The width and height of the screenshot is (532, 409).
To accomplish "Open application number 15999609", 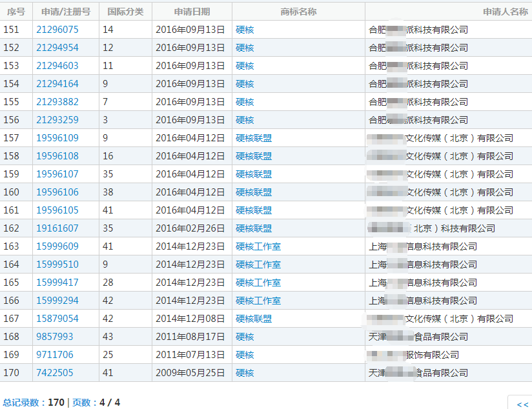I will 57,246.
